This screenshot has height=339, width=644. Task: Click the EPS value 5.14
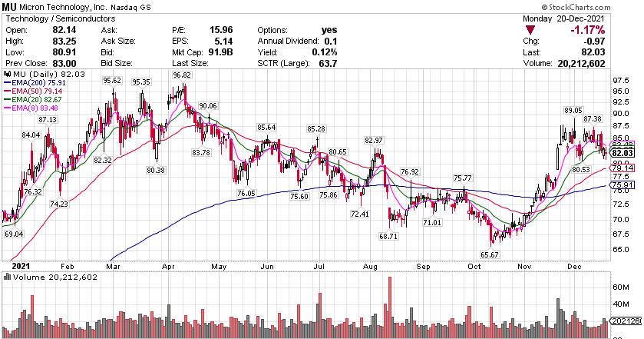click(x=224, y=42)
